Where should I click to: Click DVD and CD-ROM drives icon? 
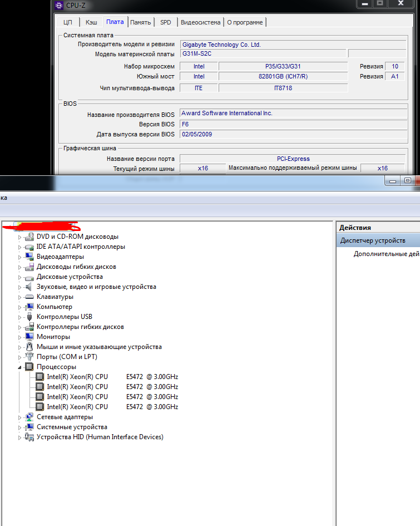(x=29, y=237)
